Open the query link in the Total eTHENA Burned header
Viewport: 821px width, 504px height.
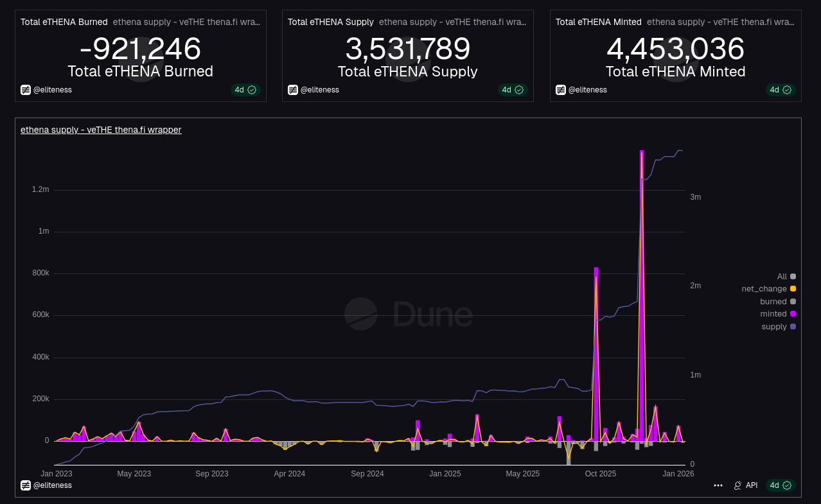tap(186, 22)
